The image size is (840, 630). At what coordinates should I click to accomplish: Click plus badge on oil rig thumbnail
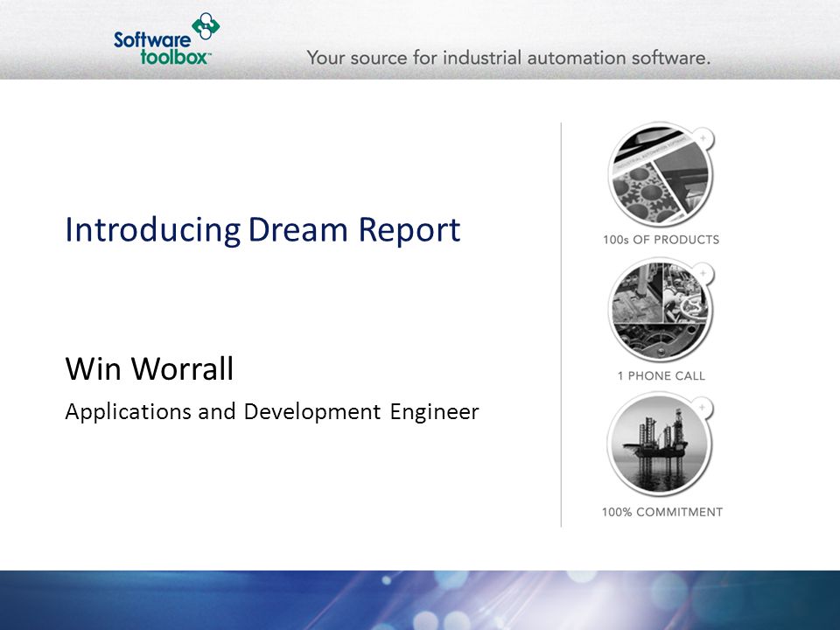(703, 408)
